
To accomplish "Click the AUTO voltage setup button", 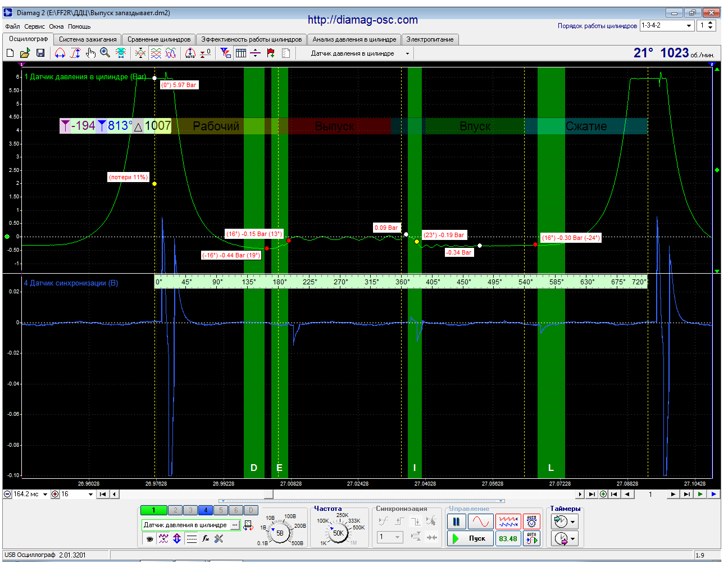I will pyautogui.click(x=531, y=522).
